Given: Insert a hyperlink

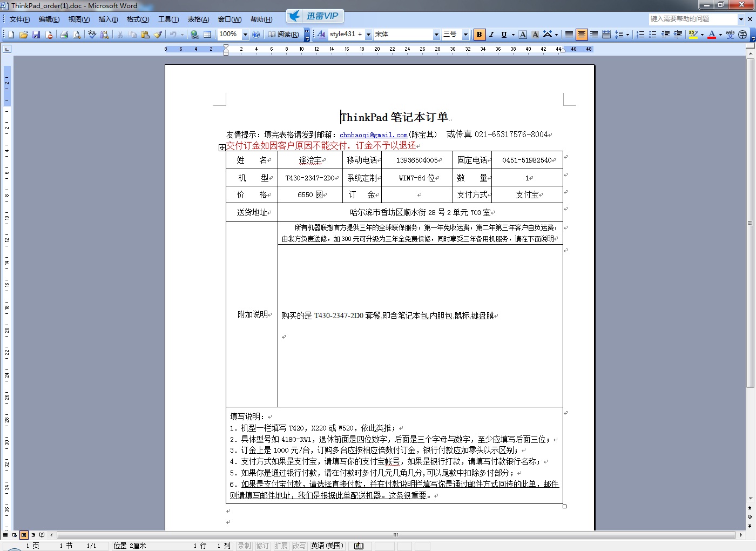Looking at the screenshot, I should [x=194, y=35].
